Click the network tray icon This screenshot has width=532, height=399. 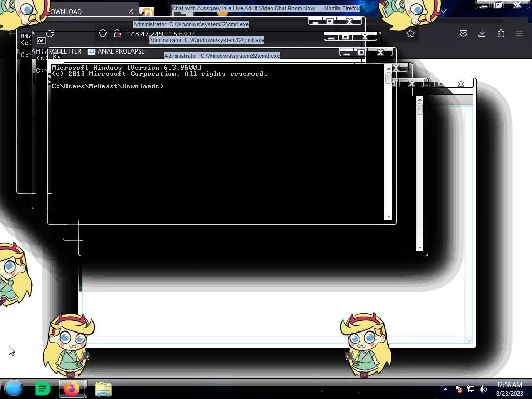click(471, 389)
